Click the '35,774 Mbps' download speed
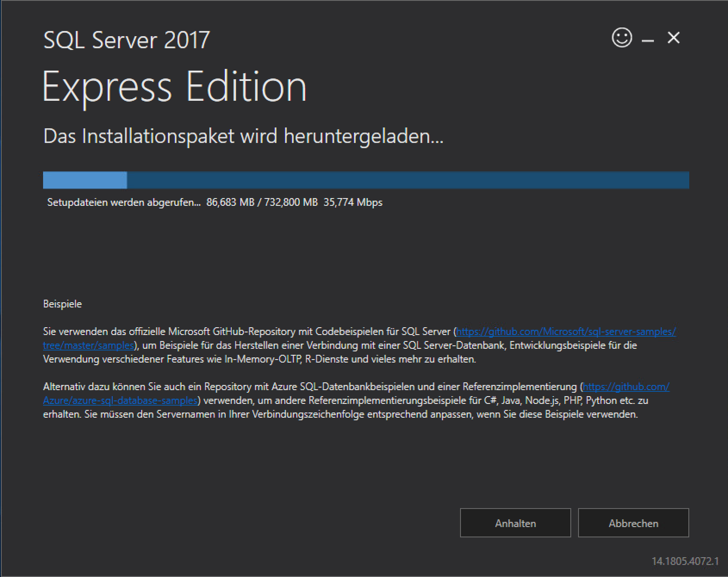 pyautogui.click(x=353, y=202)
